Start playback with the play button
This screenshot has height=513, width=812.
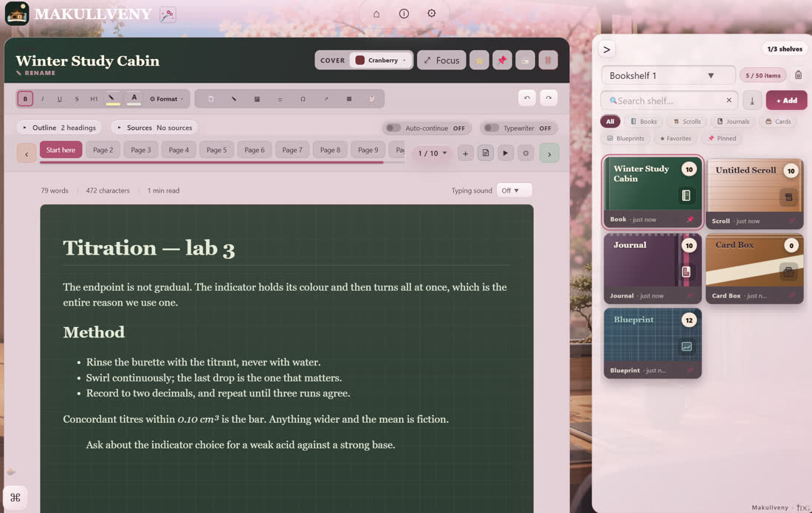pos(506,154)
